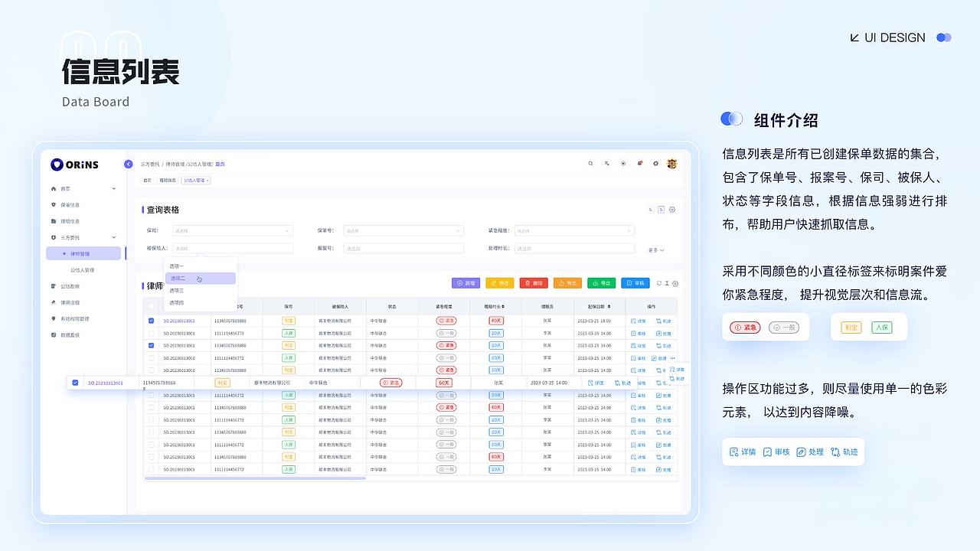Click 审核 in the component intro action card
980x551 pixels.
click(x=776, y=452)
